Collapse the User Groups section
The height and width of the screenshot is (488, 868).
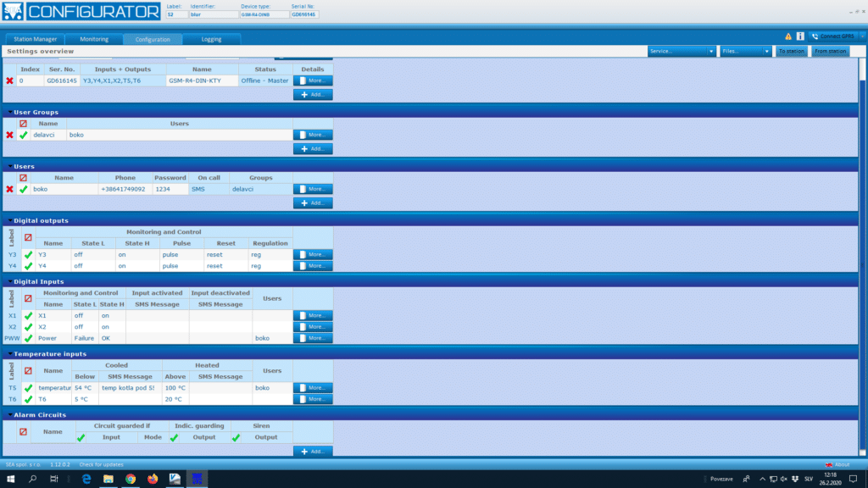[10, 113]
